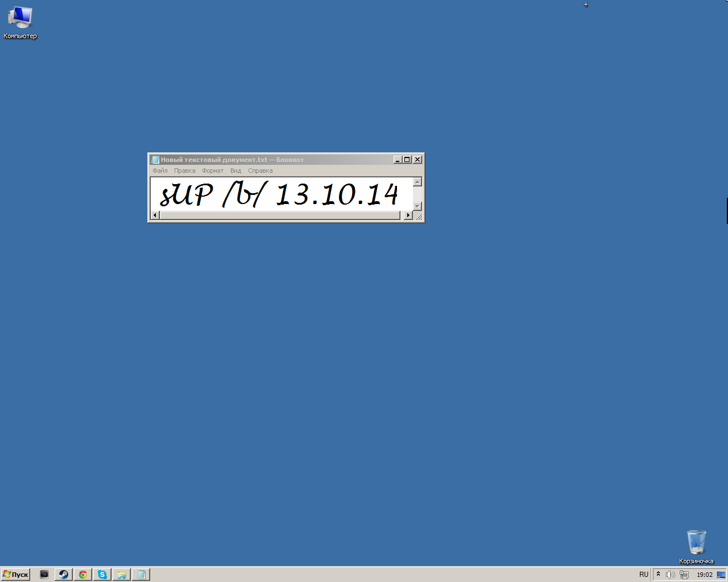Switch the RU language indicator
Screen dimensions: 728x582
644,575
